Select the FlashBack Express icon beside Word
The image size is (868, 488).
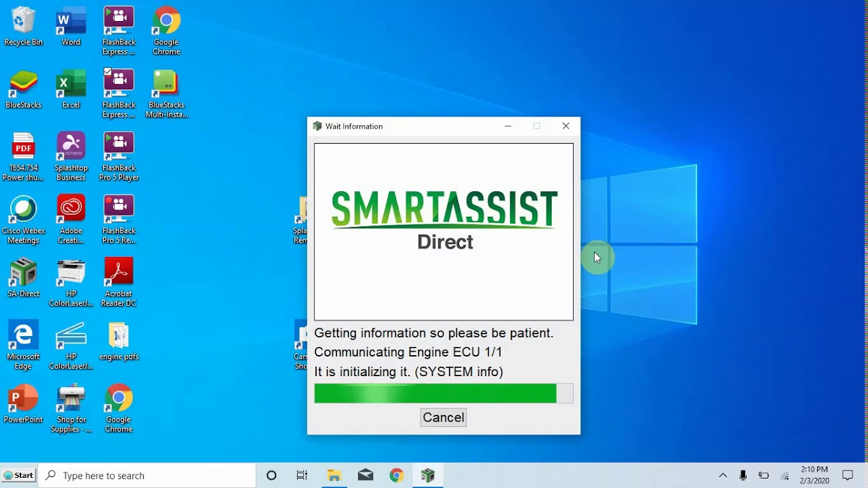[x=119, y=31]
